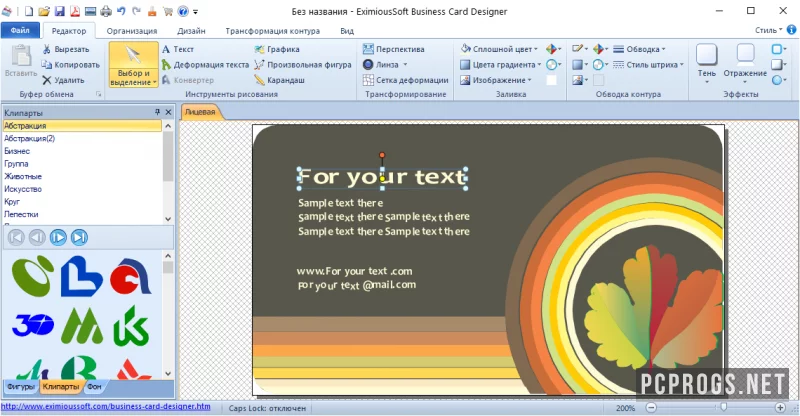Open Цвета градиента dropdown

click(x=501, y=65)
